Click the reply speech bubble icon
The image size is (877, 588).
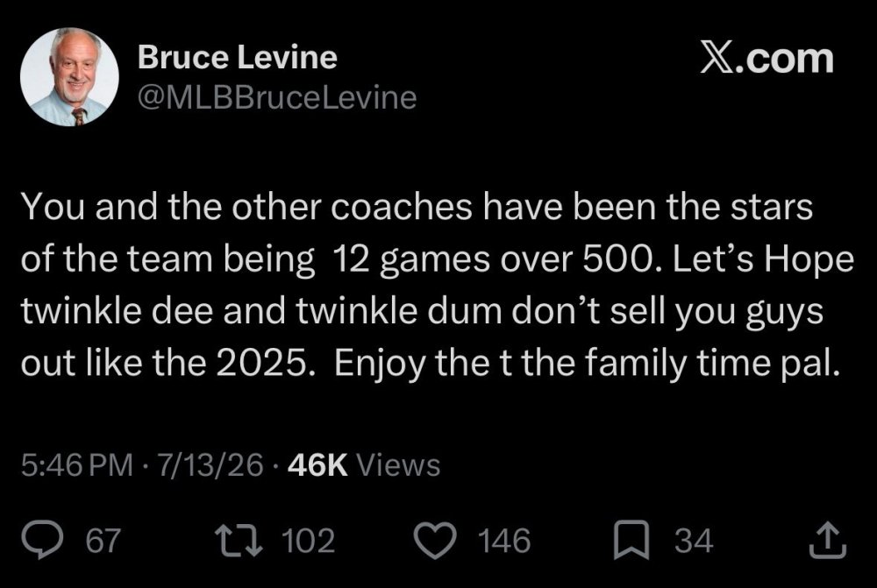click(x=43, y=540)
